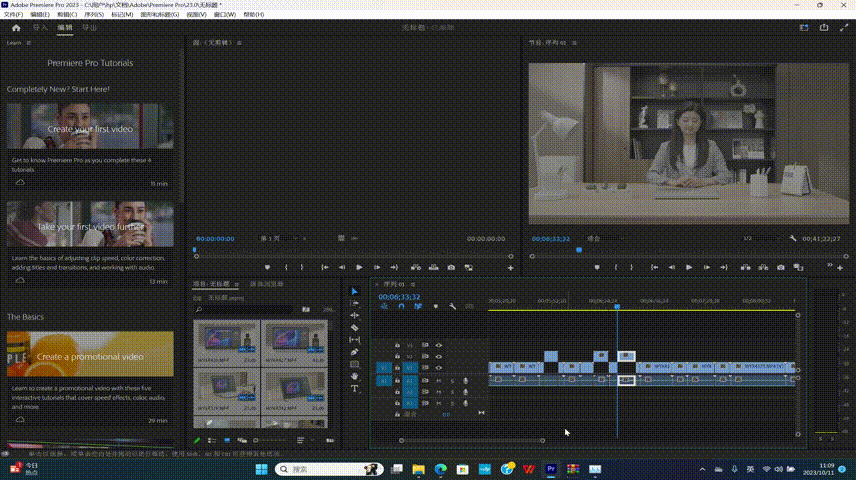This screenshot has width=856, height=480.
Task: Open the 窗口(W) menu
Action: coord(225,15)
